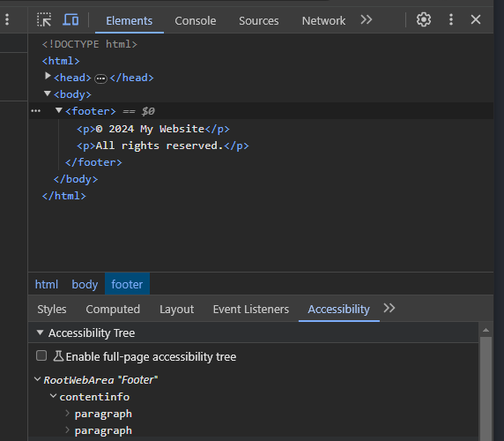Image resolution: width=504 pixels, height=441 pixels.
Task: Close the DevTools panel
Action: (x=476, y=19)
